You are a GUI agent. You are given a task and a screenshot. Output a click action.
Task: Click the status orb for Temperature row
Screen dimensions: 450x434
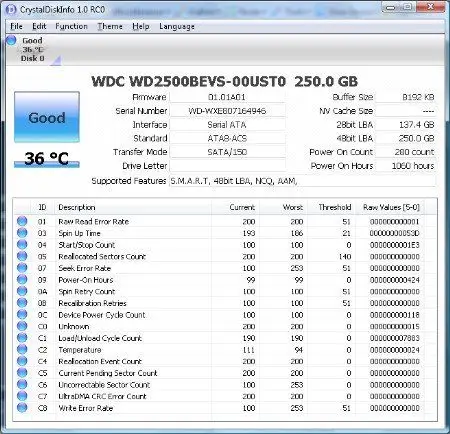coord(22,349)
